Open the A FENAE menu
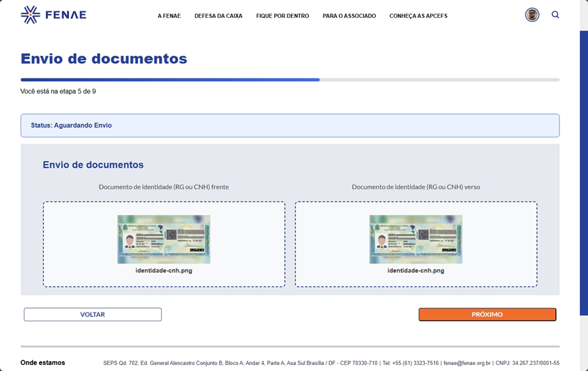 [169, 16]
